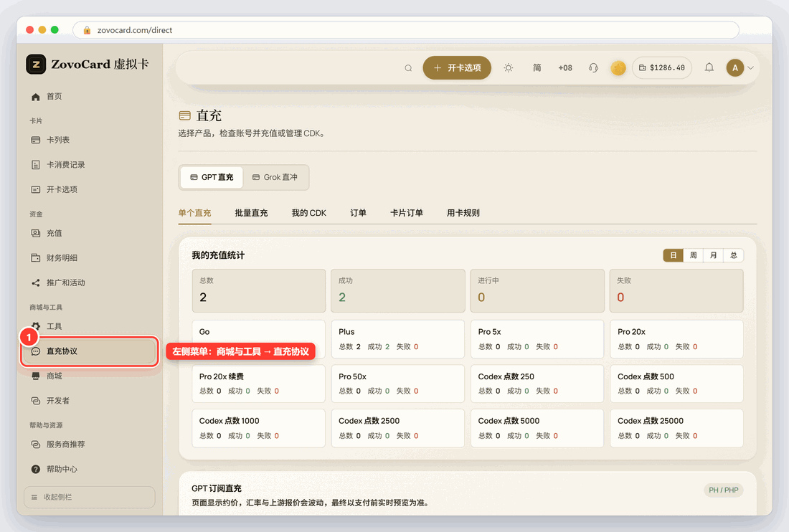Click the Plus stats card
This screenshot has width=789, height=532.
click(398, 339)
